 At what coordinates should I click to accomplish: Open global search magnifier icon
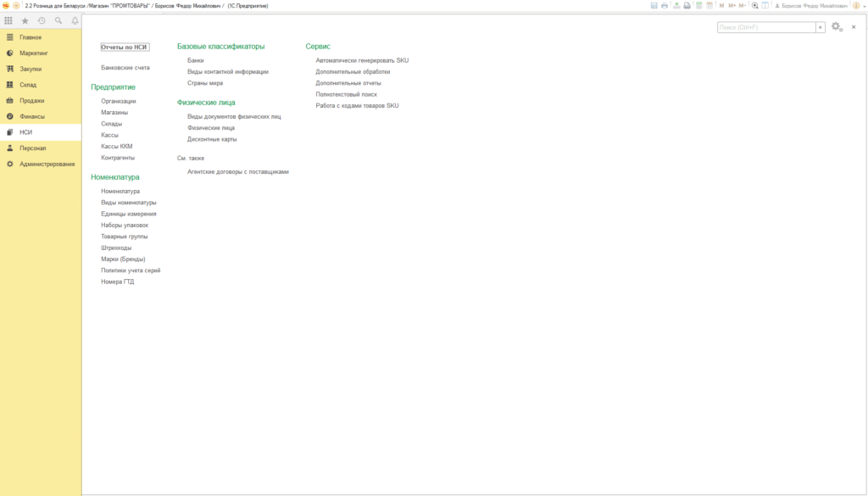58,20
